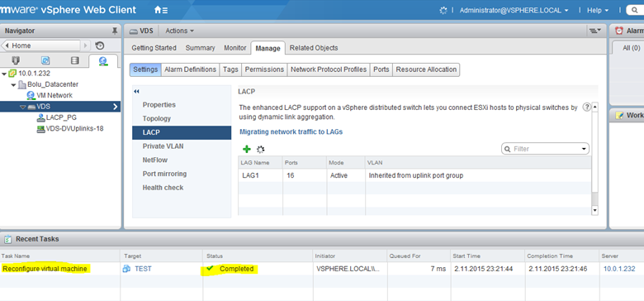Collapse the 10.0.1.232 vCenter tree node
This screenshot has width=644, height=301.
4,74
